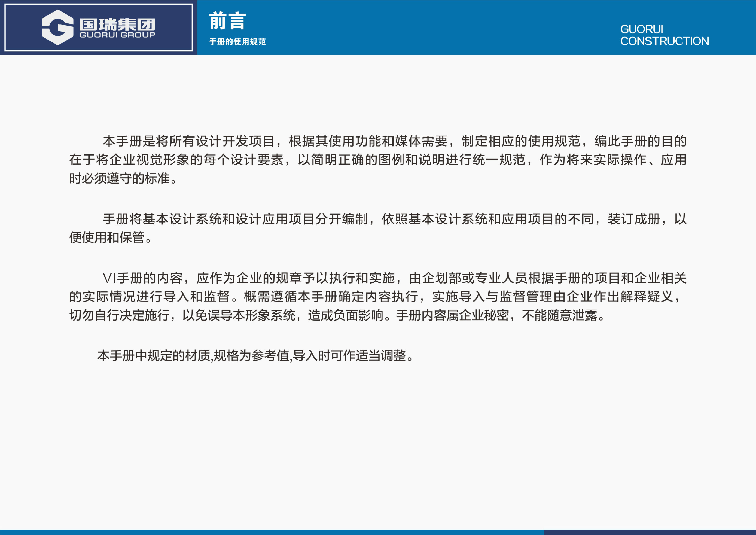
Task: Click the GUORUI GROUP text under the logo
Action: 117,35
